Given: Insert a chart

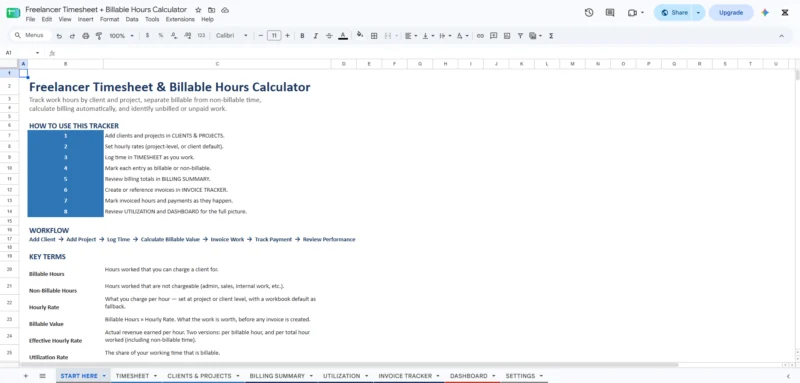Looking at the screenshot, I should click(x=507, y=36).
